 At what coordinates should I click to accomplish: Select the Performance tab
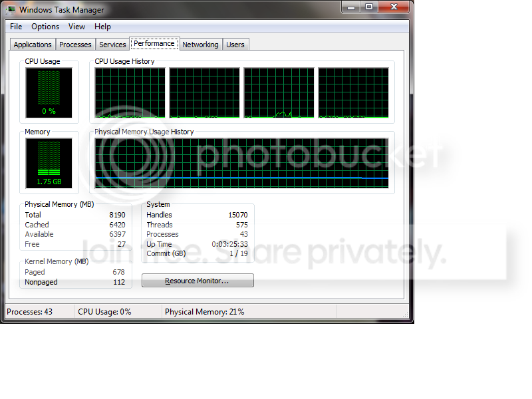click(x=154, y=43)
